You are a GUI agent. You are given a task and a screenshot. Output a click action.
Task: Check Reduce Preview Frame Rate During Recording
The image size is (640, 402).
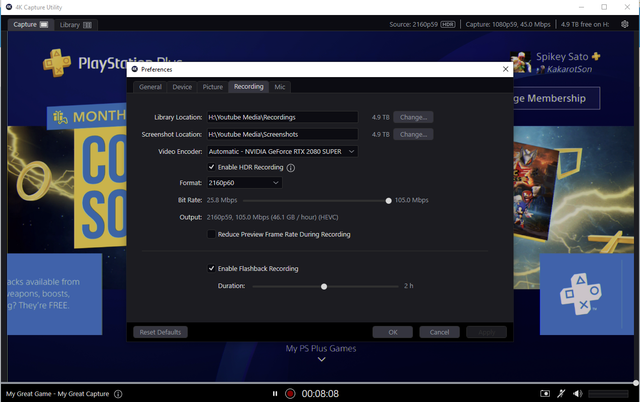211,234
